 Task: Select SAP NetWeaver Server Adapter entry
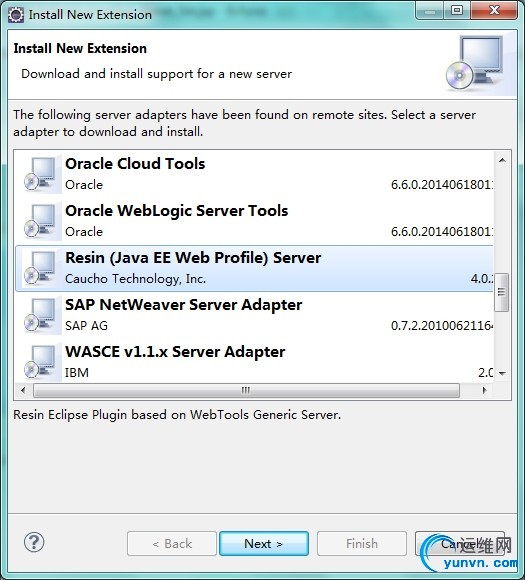click(x=254, y=315)
